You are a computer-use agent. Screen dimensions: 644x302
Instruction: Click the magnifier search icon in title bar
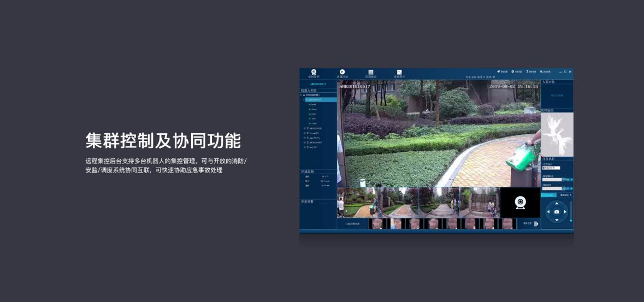point(541,72)
